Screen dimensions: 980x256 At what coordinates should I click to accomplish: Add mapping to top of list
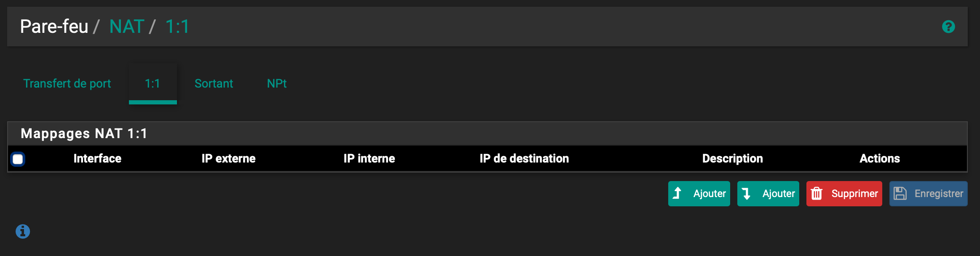(699, 194)
